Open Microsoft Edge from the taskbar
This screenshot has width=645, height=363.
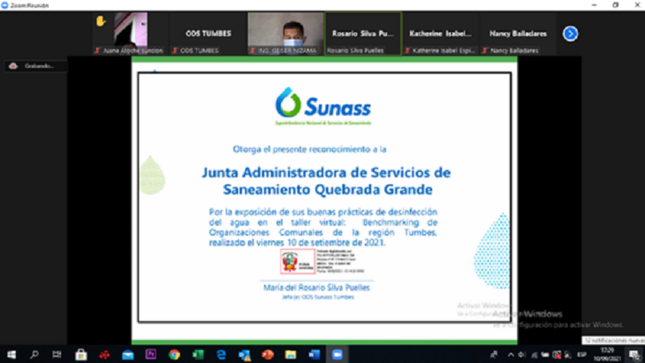(x=221, y=354)
